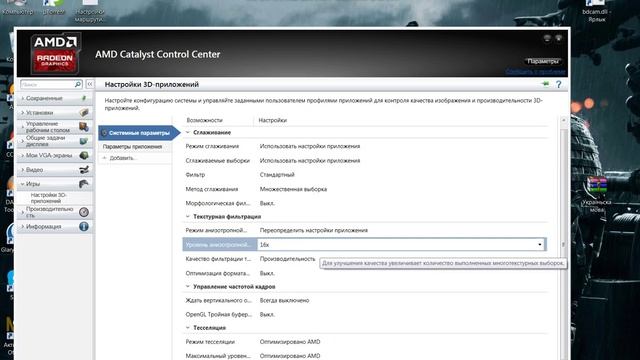
Task: Click the Параметры button in header
Action: pyautogui.click(x=542, y=61)
